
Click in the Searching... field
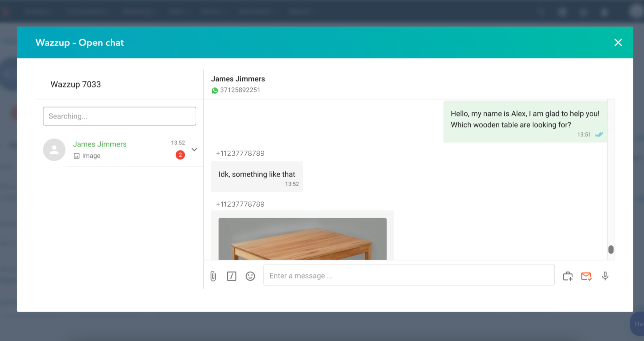coord(119,116)
